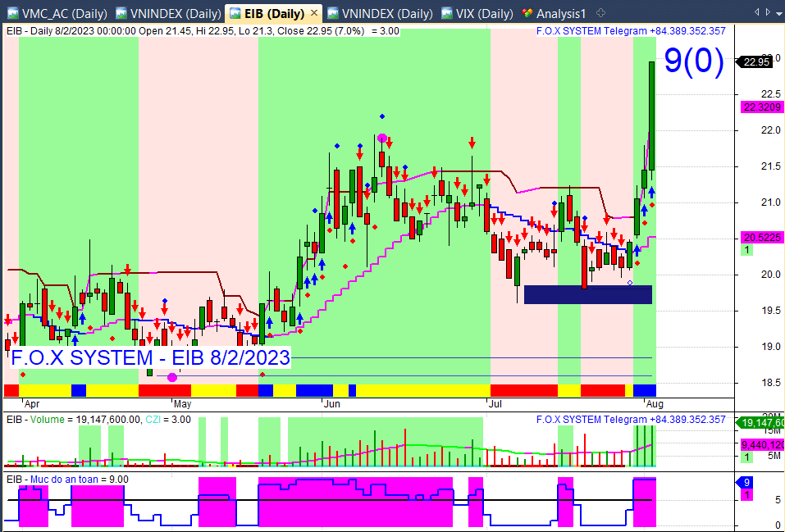Click the green 19,147,60 volume label
Image resolution: width=785 pixels, height=532 pixels.
coord(762,423)
